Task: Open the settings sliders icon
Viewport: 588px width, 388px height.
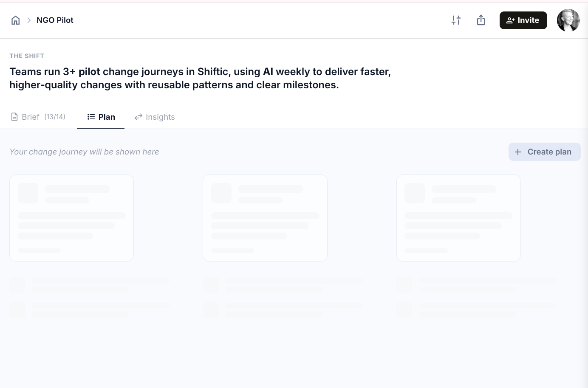Action: click(456, 20)
